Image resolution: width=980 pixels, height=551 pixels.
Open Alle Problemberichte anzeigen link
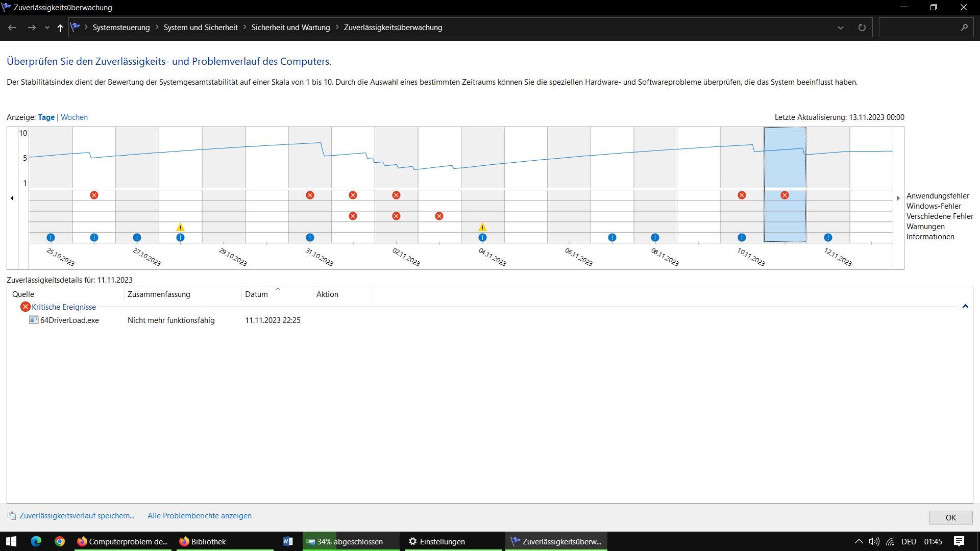click(200, 516)
